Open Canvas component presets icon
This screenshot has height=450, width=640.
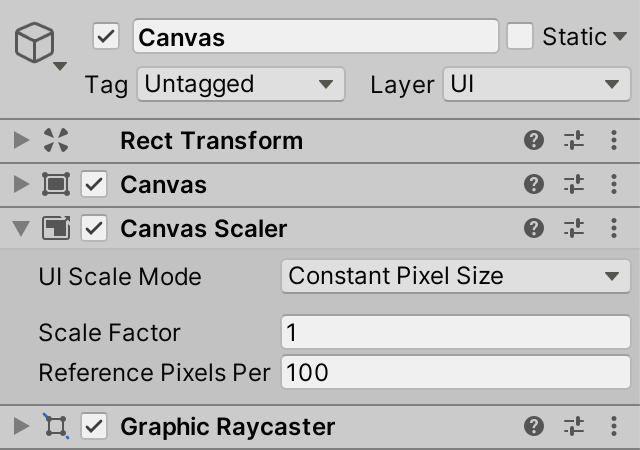coord(573,185)
